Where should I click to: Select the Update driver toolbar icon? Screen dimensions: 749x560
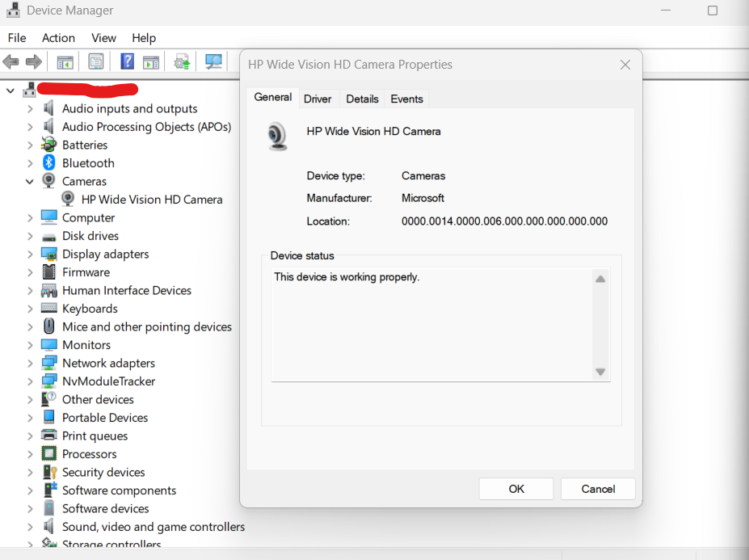[x=181, y=61]
